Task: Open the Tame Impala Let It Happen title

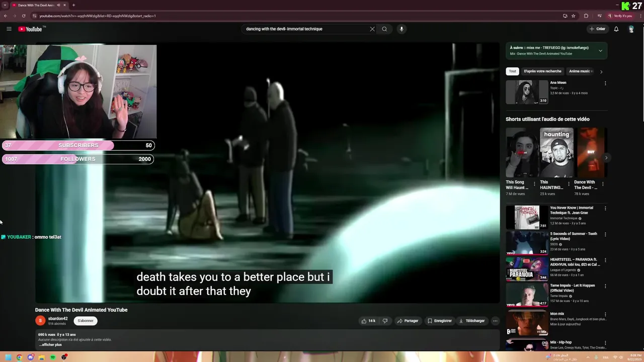Action: tap(573, 288)
